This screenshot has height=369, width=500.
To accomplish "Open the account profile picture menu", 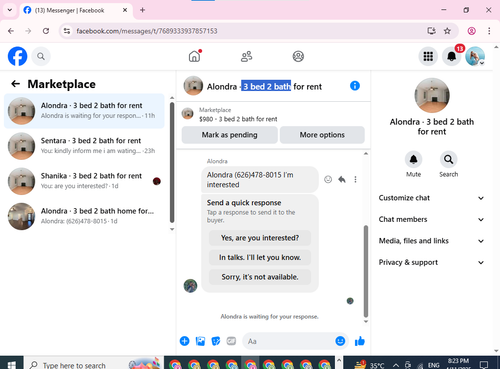I will (x=475, y=56).
